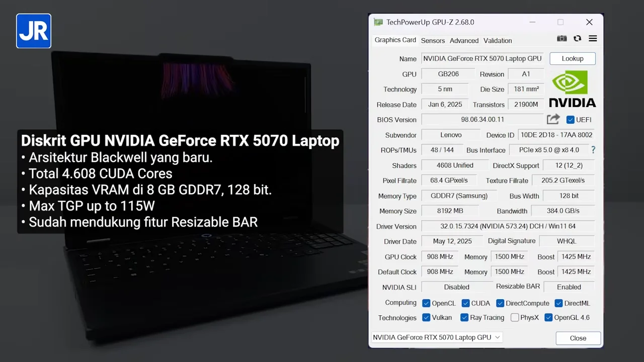This screenshot has height=362, width=644.
Task: Toggle the DirectML checkbox
Action: [558, 303]
